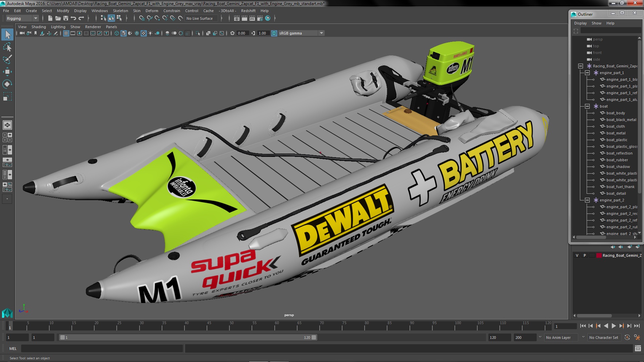Open the Script Editor icon at bottom right

click(x=638, y=349)
